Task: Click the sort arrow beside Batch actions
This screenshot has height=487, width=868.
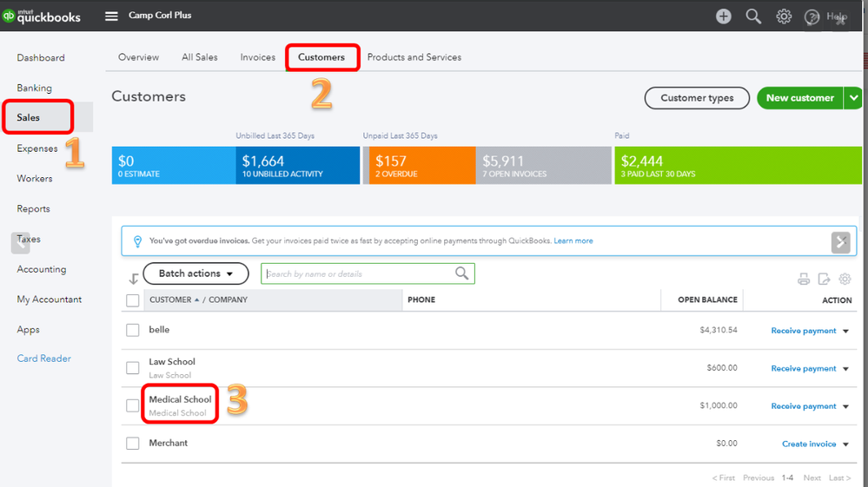Action: (x=134, y=279)
